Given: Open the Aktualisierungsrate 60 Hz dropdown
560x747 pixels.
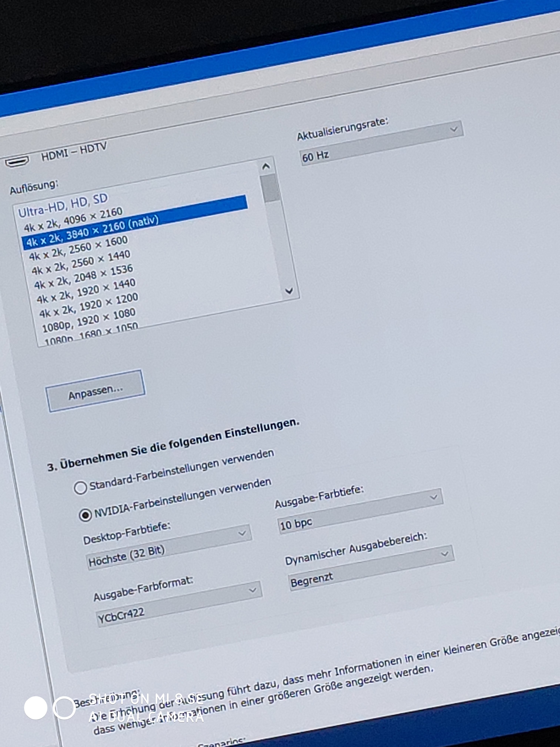Looking at the screenshot, I should [381, 143].
